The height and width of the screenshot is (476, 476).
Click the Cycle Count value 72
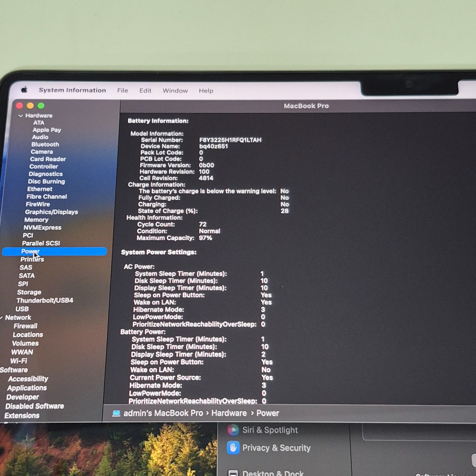[203, 224]
